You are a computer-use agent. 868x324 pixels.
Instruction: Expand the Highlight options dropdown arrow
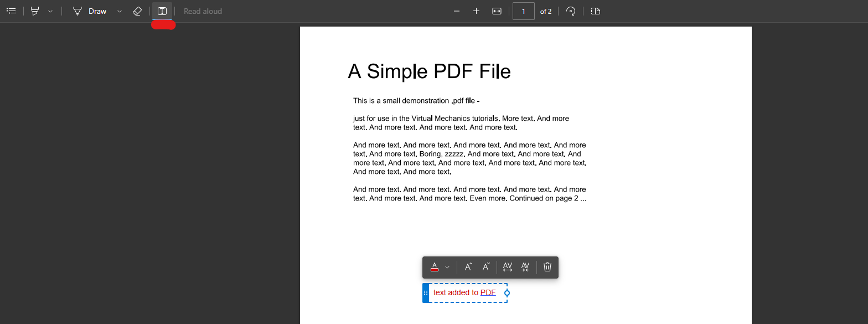[x=50, y=11]
